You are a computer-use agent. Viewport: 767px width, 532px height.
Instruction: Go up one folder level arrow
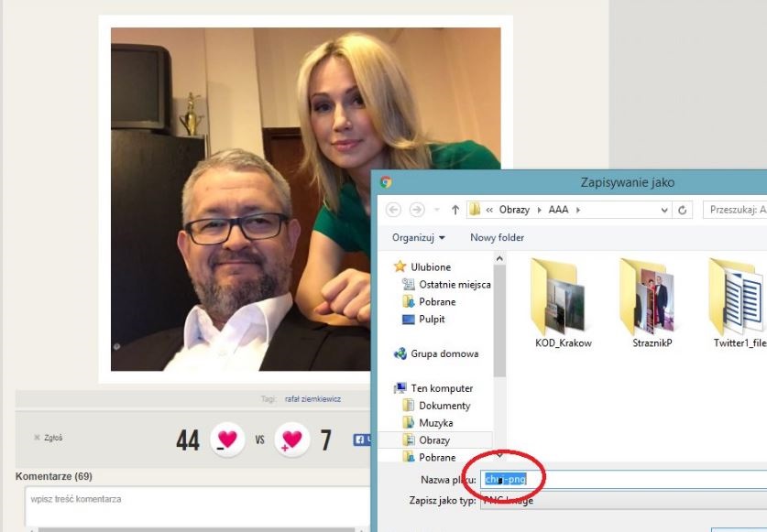click(455, 210)
